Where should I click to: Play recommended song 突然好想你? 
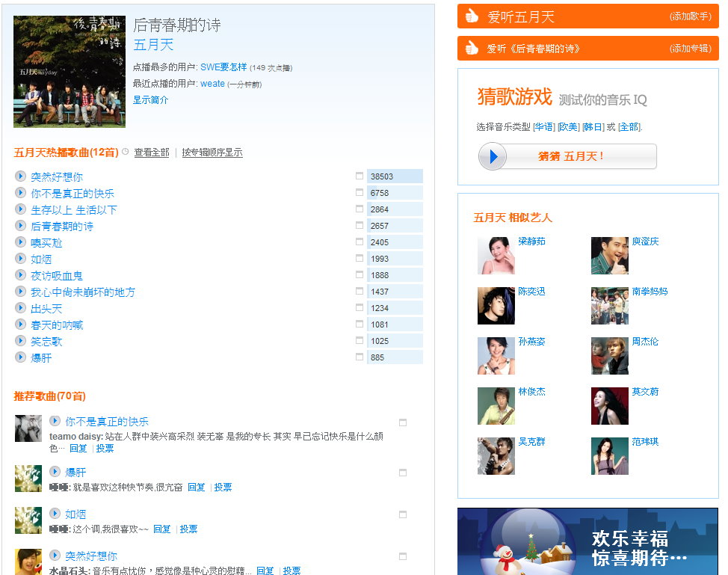55,555
